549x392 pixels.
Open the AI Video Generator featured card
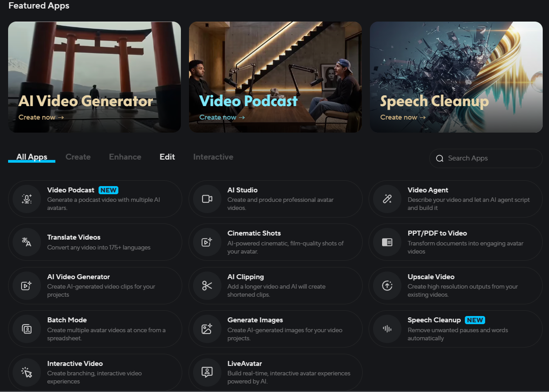(x=94, y=77)
